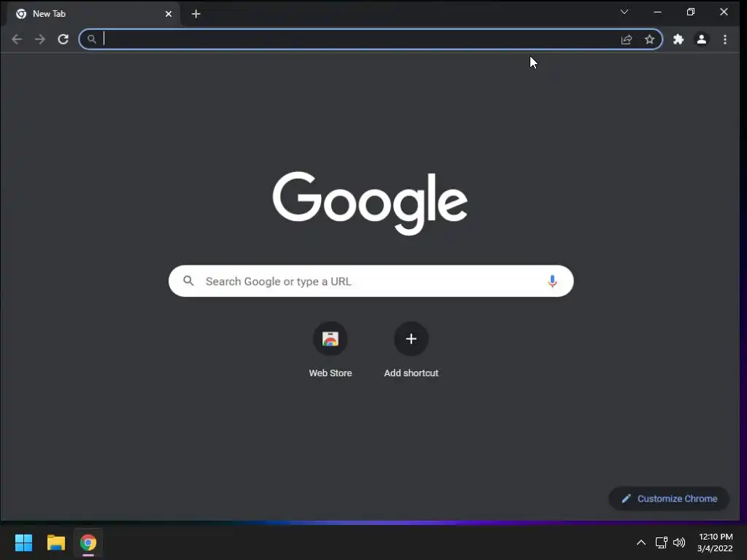Viewport: 747px width, 560px height.
Task: Start voice search with the microphone icon
Action: (x=552, y=281)
